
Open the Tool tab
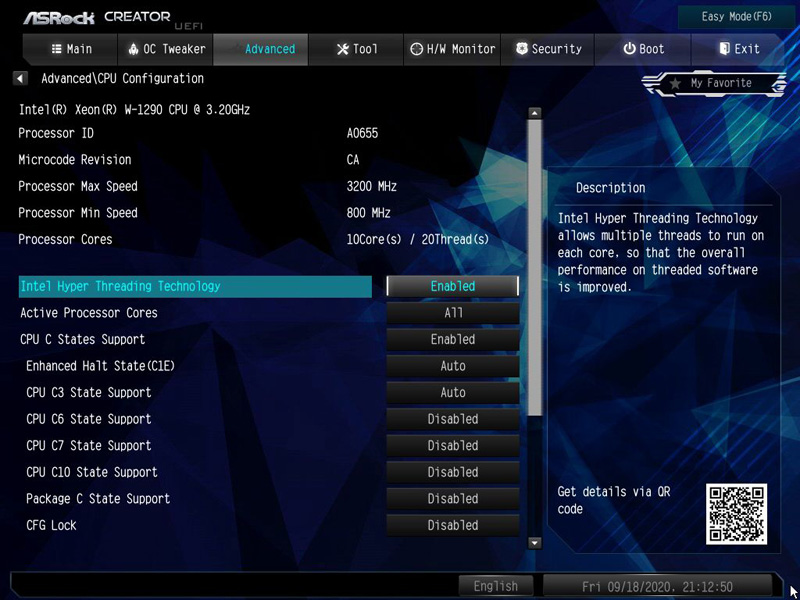[x=356, y=49]
